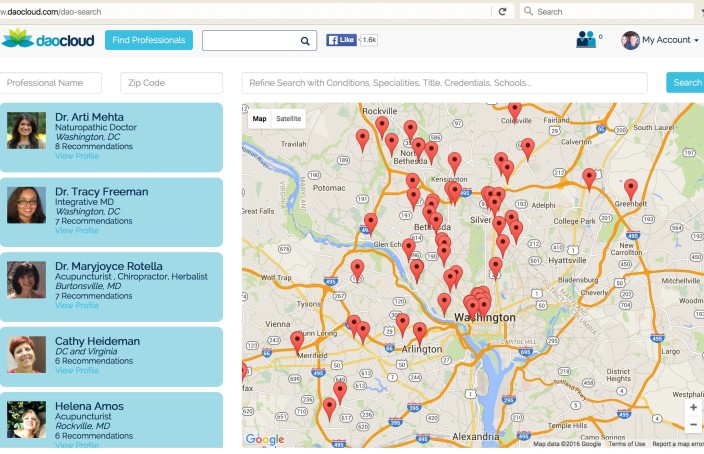View Profile of Cathy Heideman
704x454 pixels.
(77, 370)
